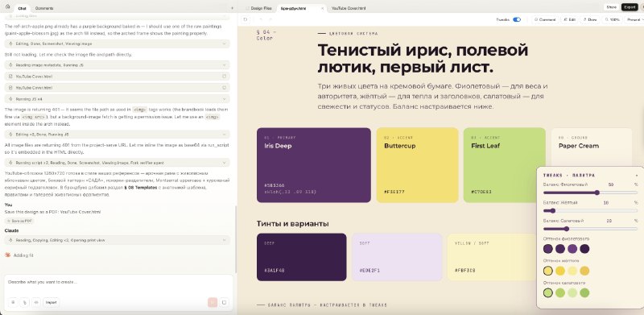This screenshot has width=644, height=315.
Task: Click the plus icon beside Comments tab
Action: point(233,8)
